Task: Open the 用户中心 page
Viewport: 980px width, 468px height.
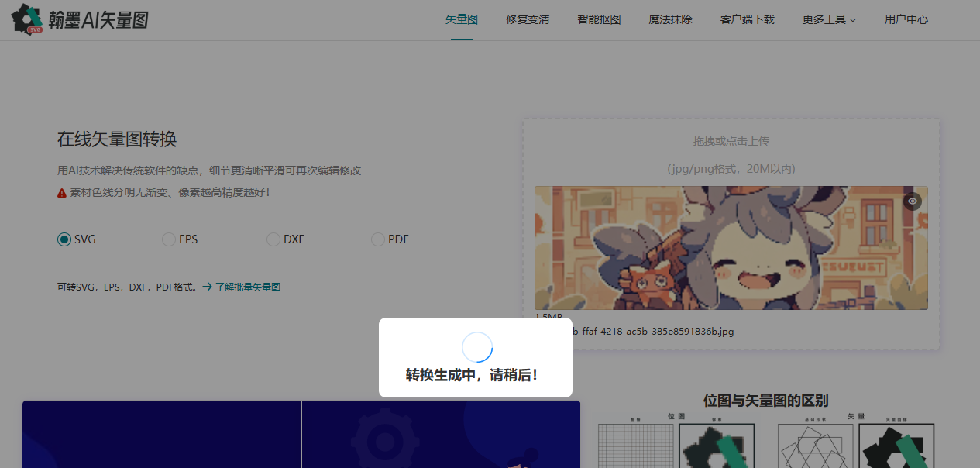Action: 906,19
